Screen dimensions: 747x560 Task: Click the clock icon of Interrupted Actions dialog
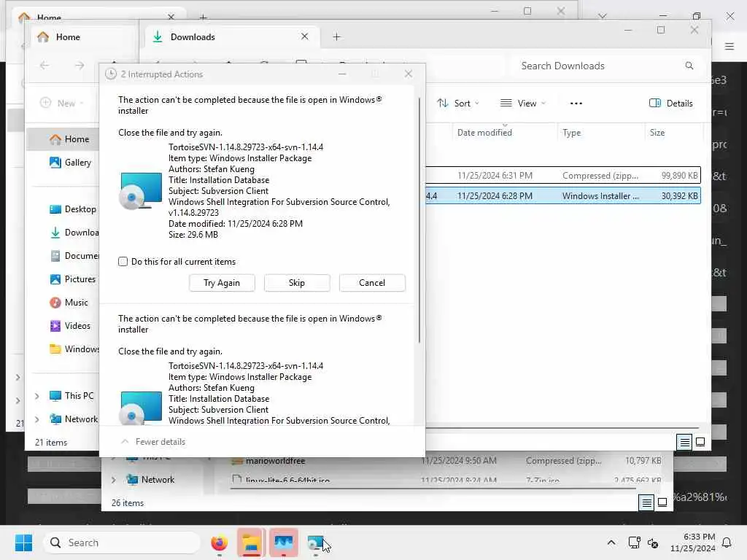click(x=111, y=74)
